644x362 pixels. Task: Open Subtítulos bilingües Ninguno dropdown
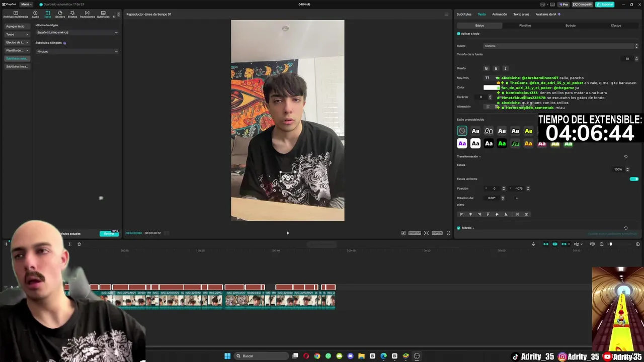(77, 51)
